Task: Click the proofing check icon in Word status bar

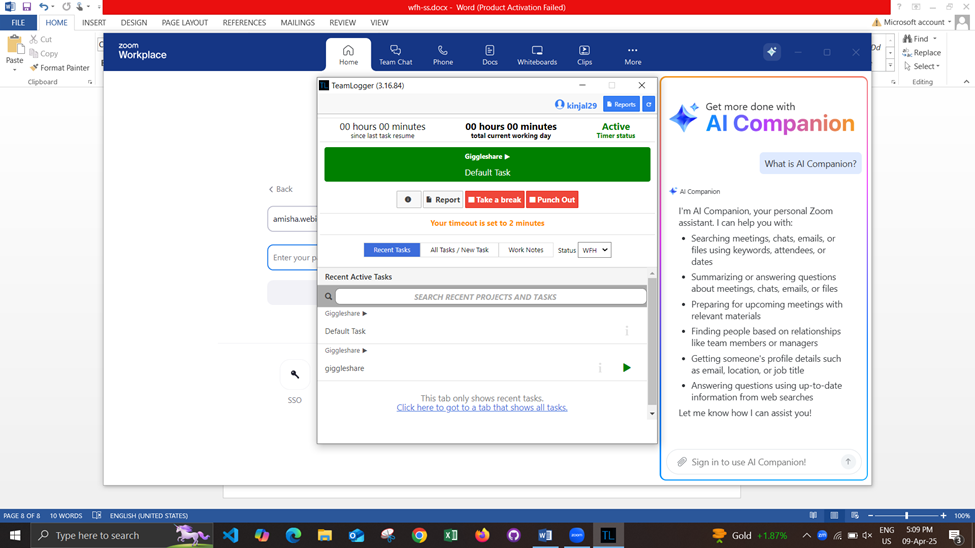Action: click(x=96, y=515)
